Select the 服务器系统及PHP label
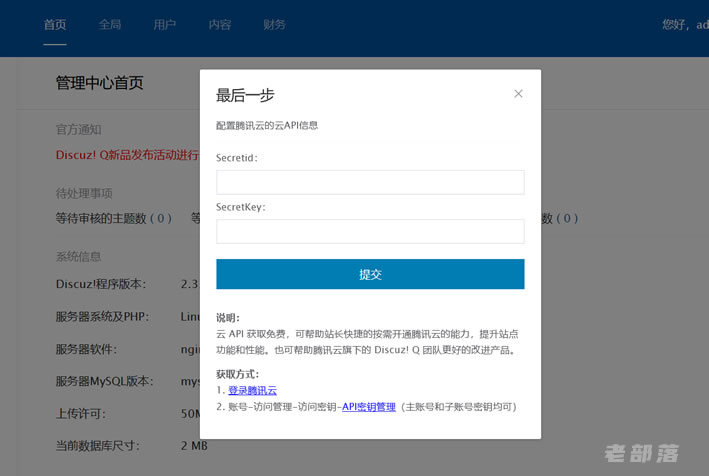The image size is (709, 476). point(102,316)
